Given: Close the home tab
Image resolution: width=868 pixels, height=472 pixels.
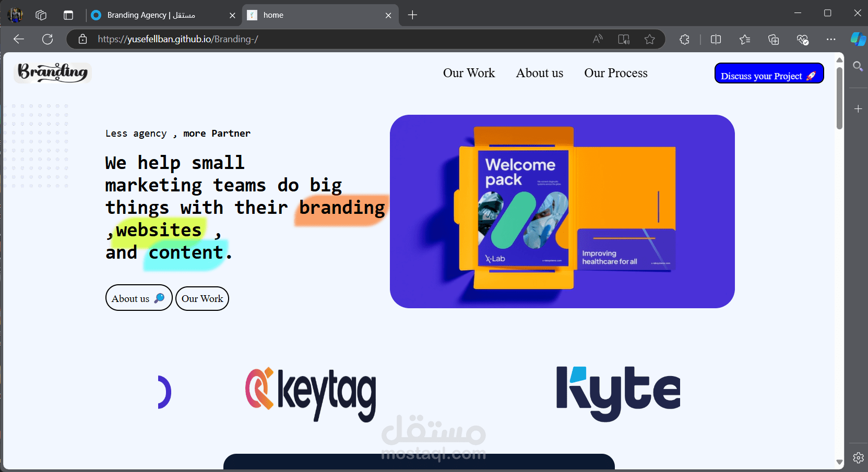Looking at the screenshot, I should tap(388, 16).
